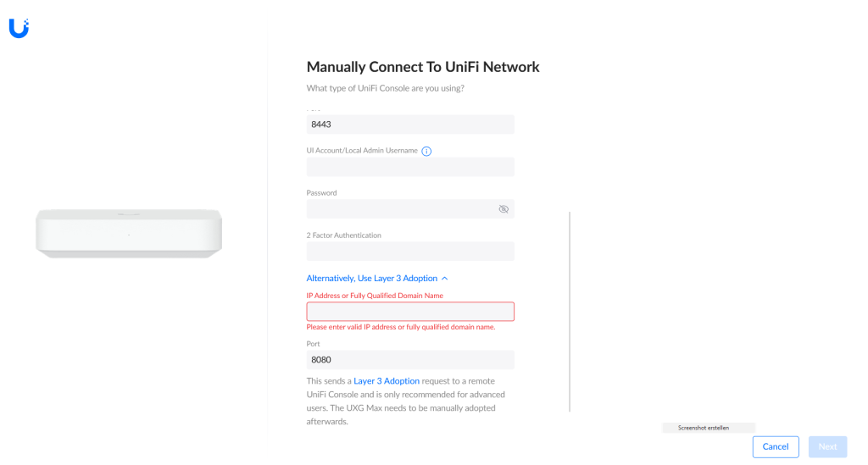Click the Port field showing 8443

click(x=410, y=125)
